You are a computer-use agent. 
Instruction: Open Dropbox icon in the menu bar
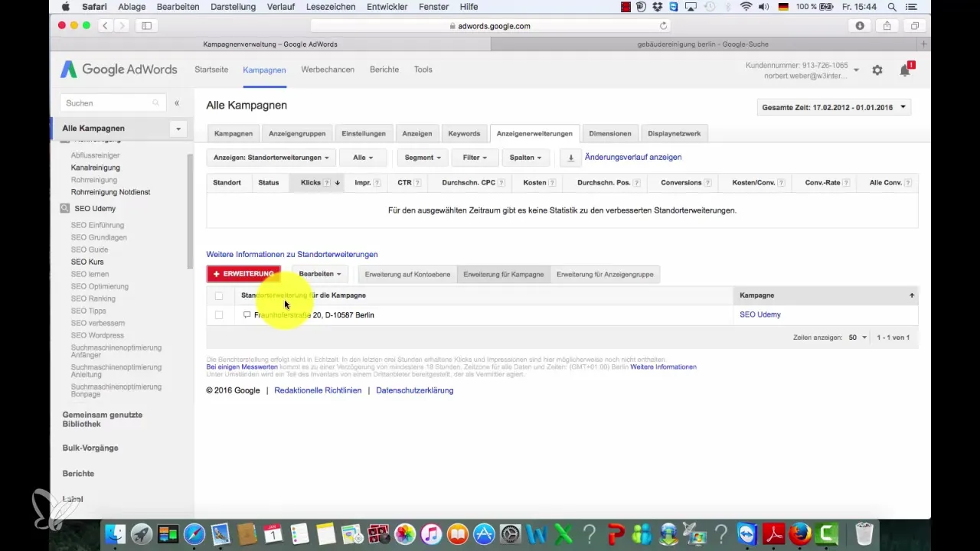(x=657, y=7)
